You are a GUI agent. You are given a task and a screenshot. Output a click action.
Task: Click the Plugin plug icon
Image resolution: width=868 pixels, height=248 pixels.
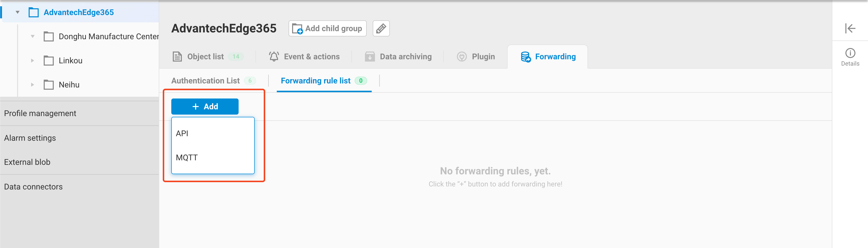[x=462, y=56]
